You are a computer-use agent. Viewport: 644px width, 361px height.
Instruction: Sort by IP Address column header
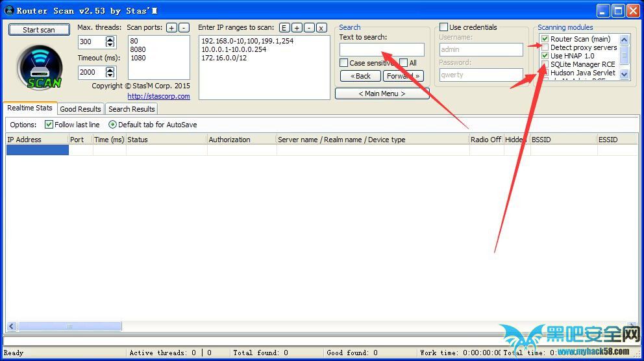37,140
